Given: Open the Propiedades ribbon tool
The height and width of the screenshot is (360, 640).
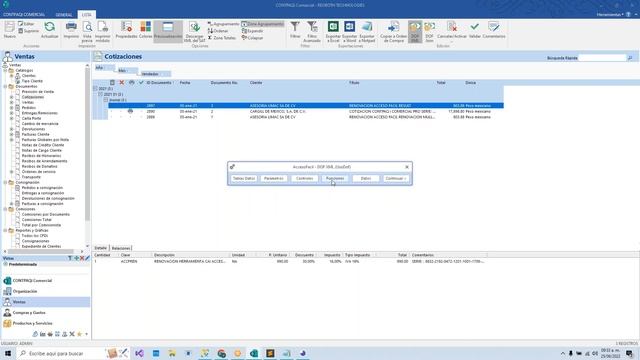Looking at the screenshot, I should (x=126, y=30).
